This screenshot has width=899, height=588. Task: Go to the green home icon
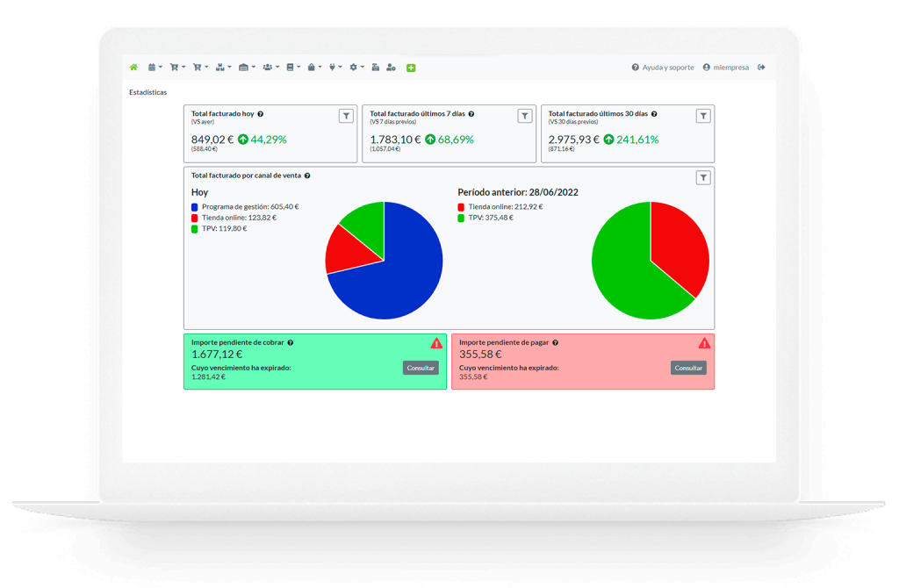click(133, 68)
